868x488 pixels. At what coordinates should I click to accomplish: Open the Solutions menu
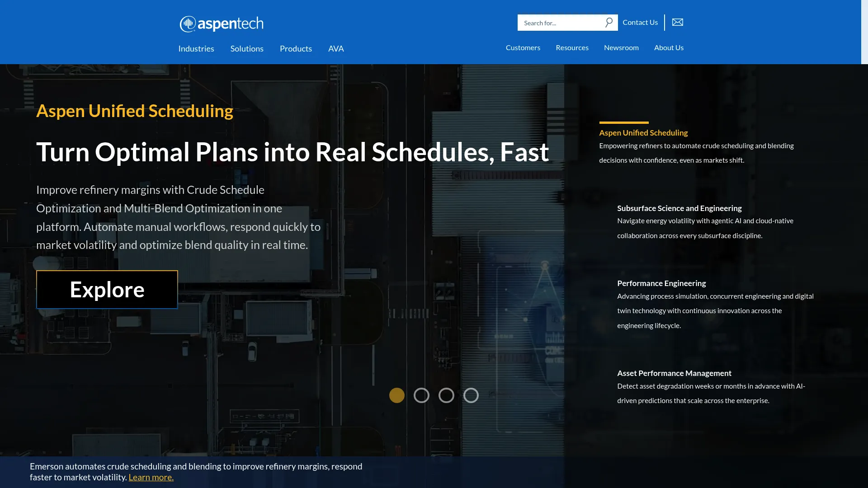(x=247, y=48)
